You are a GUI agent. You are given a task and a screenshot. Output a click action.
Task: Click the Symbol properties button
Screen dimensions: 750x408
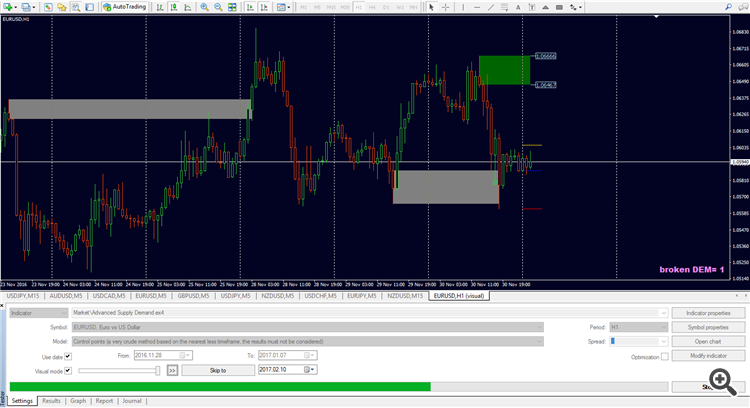pyautogui.click(x=708, y=327)
